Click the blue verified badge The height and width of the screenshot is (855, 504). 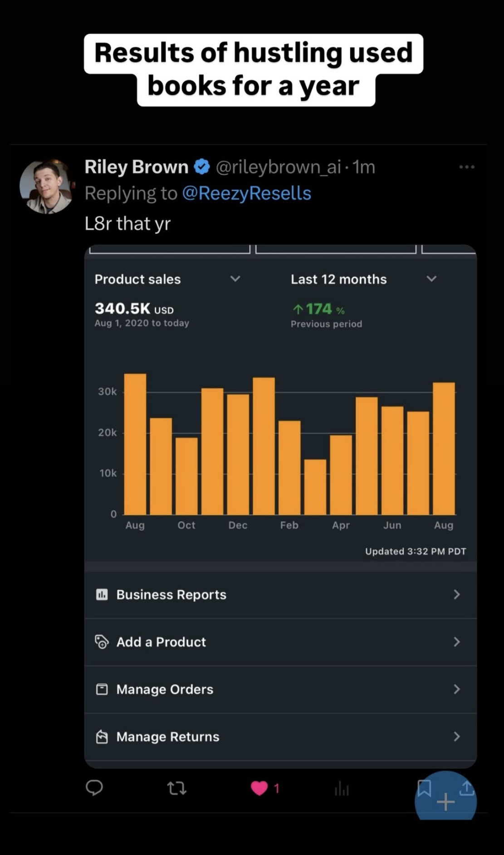point(202,167)
